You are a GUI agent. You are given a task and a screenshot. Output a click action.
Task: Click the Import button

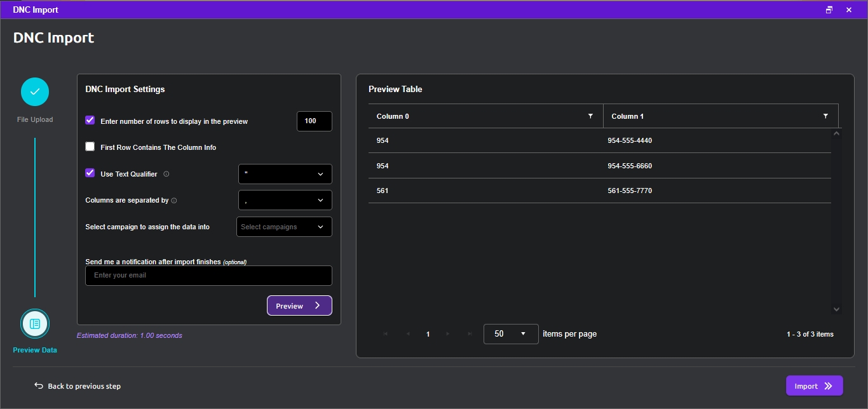(814, 386)
